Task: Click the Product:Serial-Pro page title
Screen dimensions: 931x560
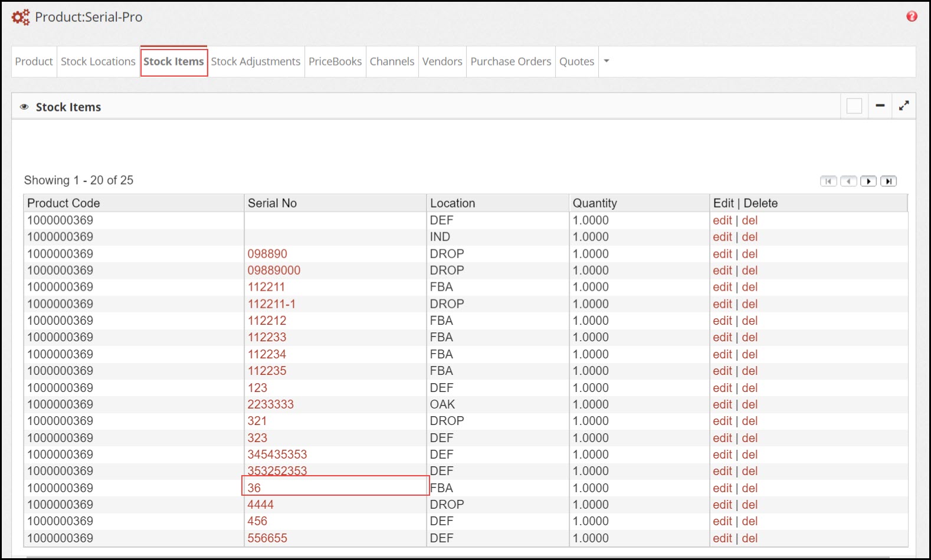Action: click(88, 17)
